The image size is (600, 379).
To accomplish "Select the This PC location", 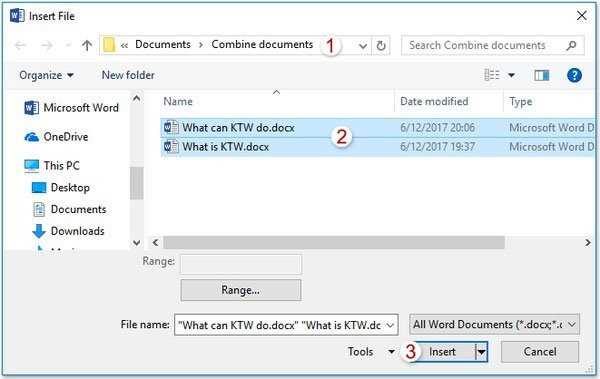I will click(x=52, y=166).
